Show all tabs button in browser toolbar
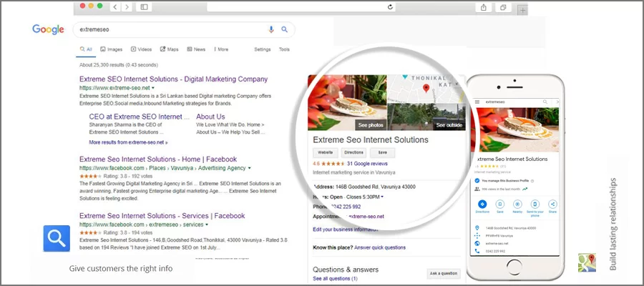The image size is (644, 286). click(x=503, y=7)
